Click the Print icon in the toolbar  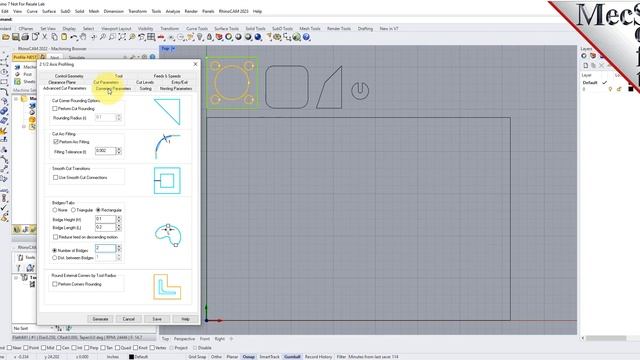[x=25, y=37]
